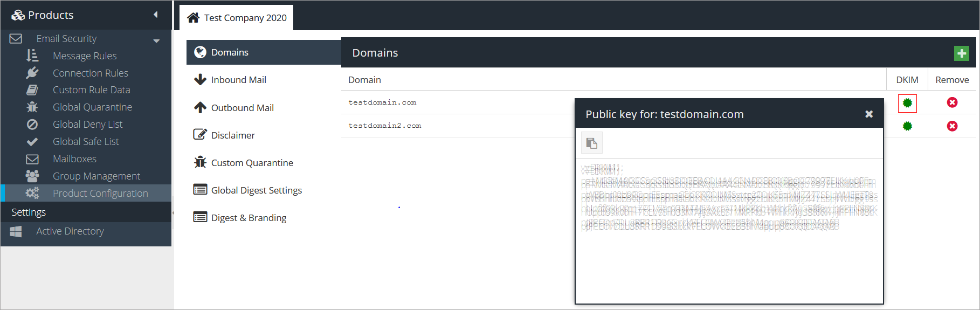Collapse the Email Security section
Viewport: 980px width, 310px height.
tap(156, 40)
